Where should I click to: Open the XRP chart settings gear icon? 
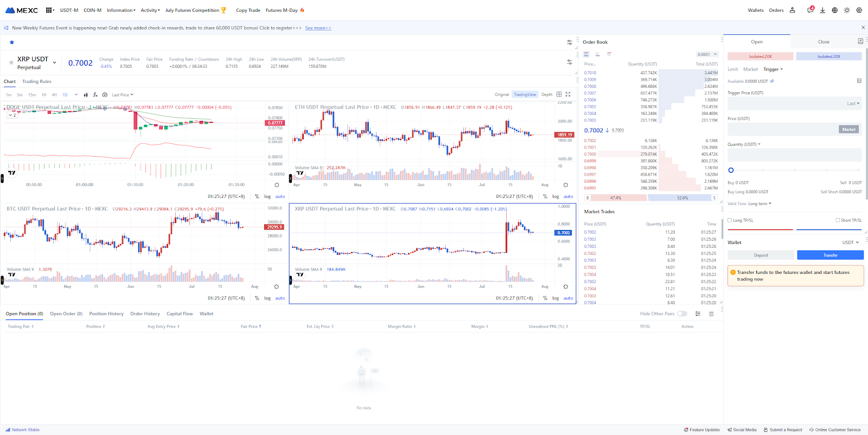tap(565, 286)
